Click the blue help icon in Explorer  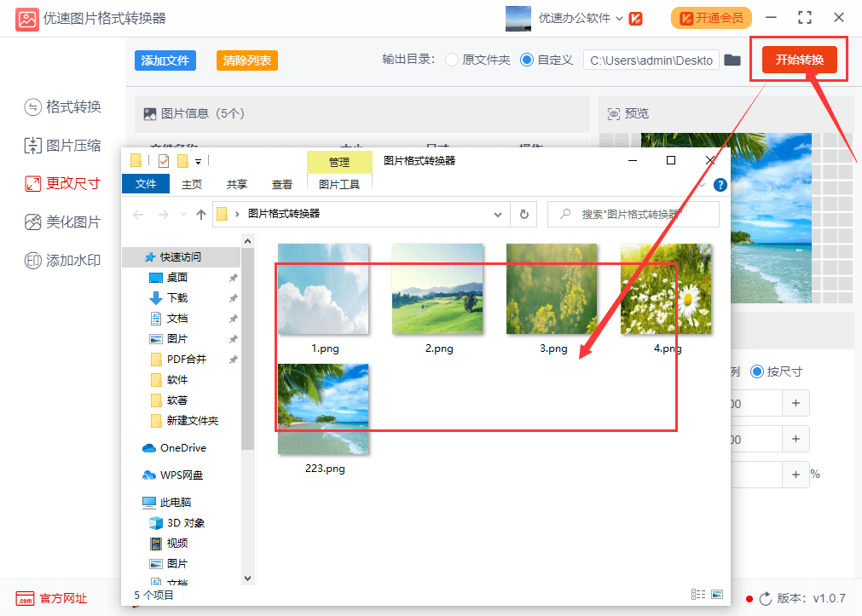point(720,184)
